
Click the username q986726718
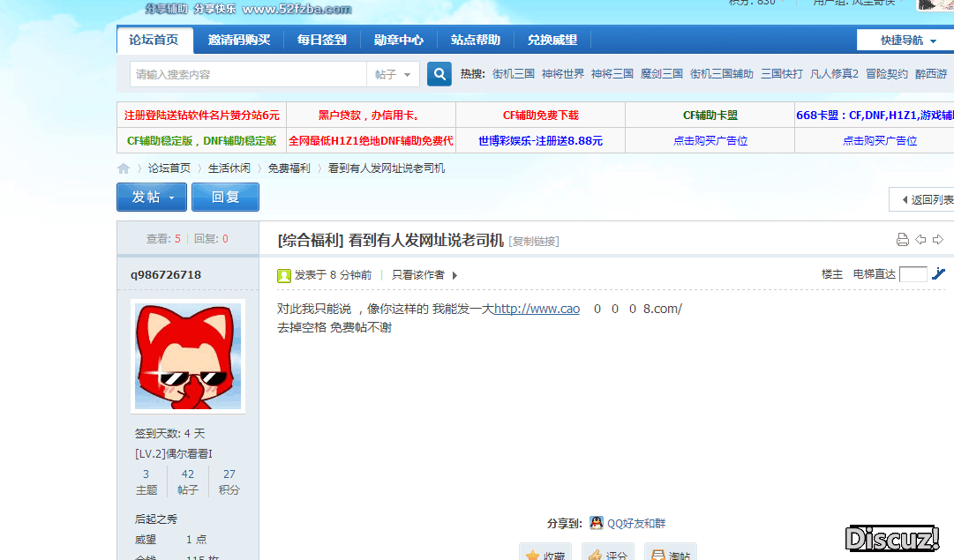[166, 275]
